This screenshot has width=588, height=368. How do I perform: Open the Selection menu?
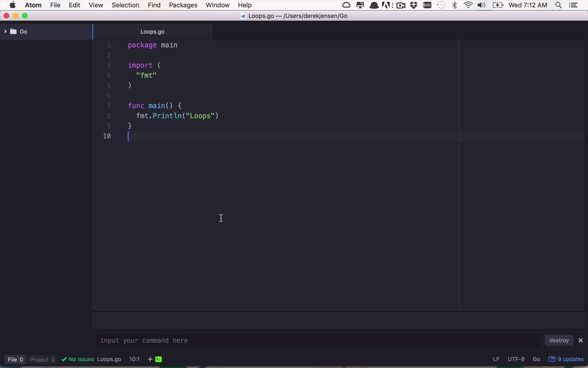(x=125, y=5)
